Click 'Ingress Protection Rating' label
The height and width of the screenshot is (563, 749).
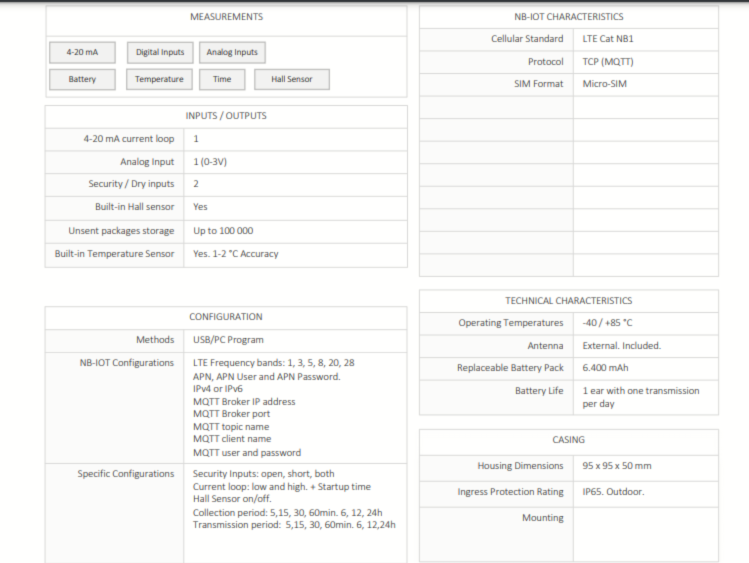pyautogui.click(x=511, y=492)
